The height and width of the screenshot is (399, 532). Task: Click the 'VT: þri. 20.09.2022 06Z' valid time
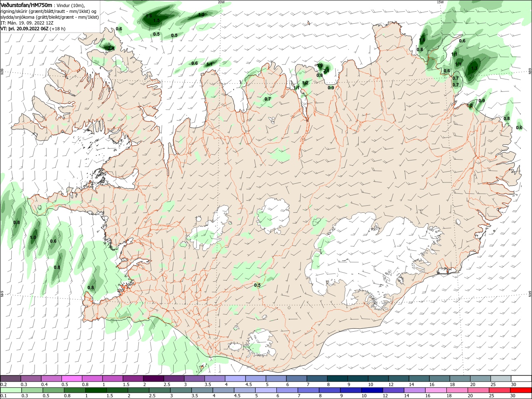coord(25,29)
